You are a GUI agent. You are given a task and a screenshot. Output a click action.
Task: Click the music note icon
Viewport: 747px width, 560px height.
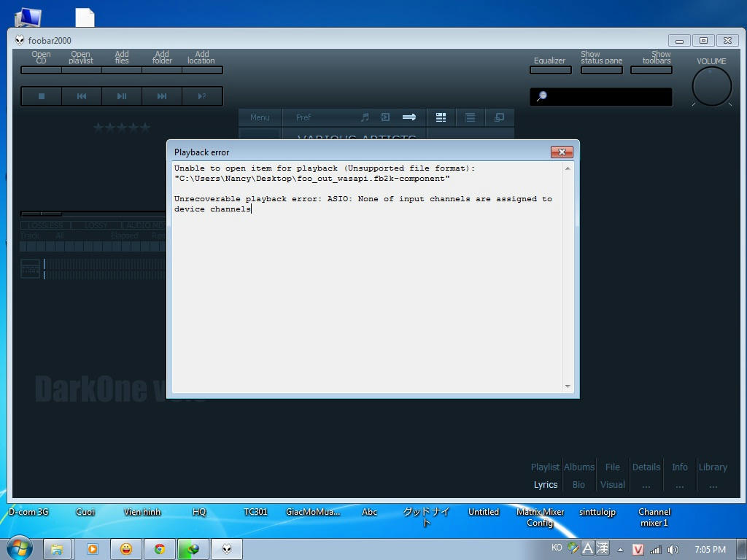pyautogui.click(x=365, y=117)
